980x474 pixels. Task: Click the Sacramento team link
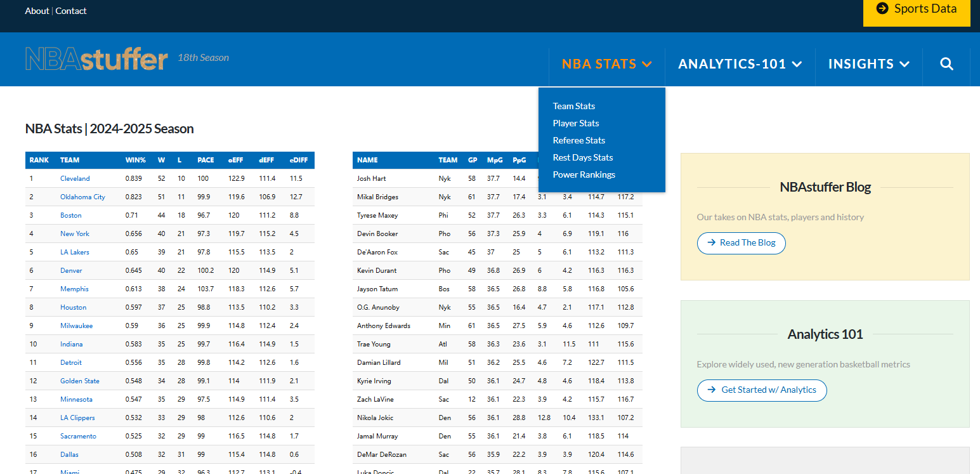(x=78, y=437)
